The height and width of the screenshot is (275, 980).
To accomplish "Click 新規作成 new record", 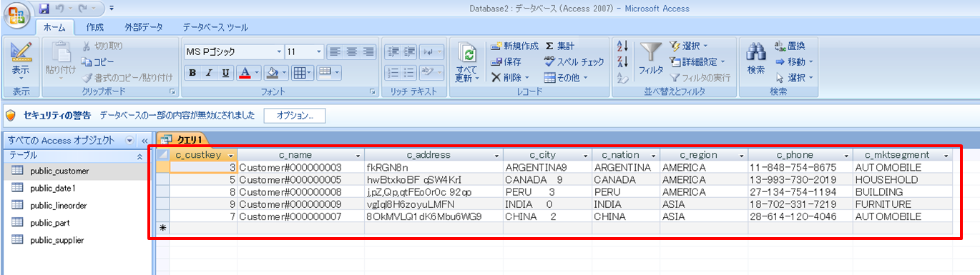I will [515, 46].
